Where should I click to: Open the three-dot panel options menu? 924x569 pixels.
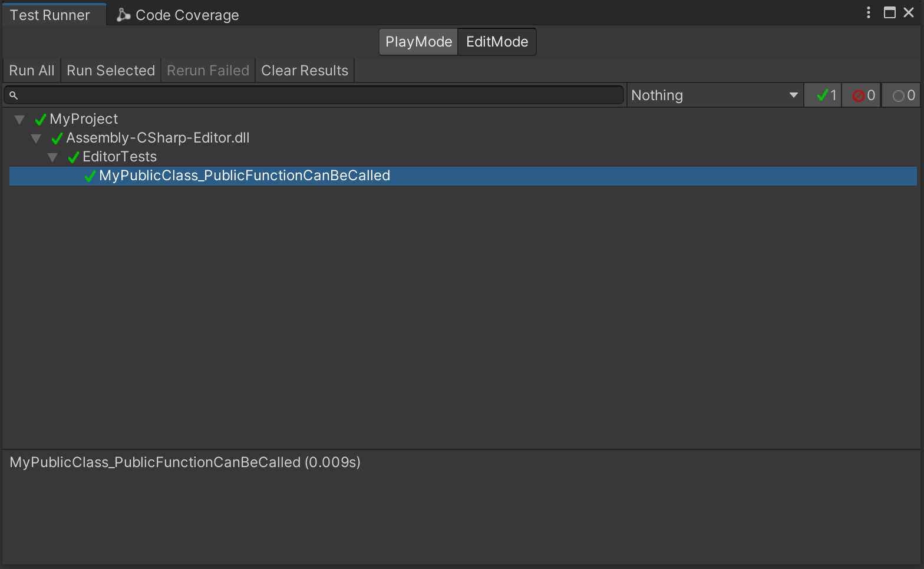[868, 12]
